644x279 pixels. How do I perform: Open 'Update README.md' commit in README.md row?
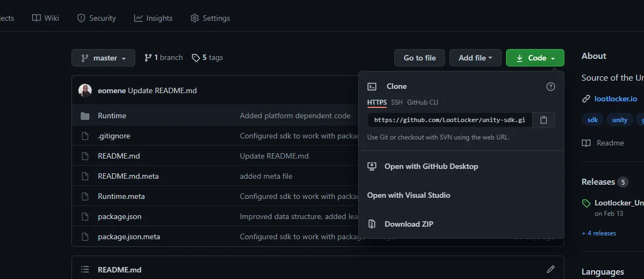pos(274,156)
